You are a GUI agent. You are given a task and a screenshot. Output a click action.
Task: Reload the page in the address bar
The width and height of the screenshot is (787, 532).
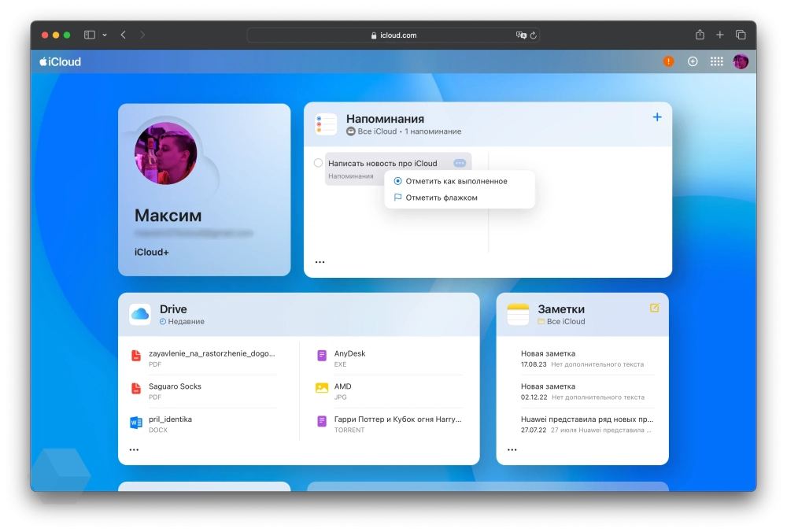tap(533, 35)
